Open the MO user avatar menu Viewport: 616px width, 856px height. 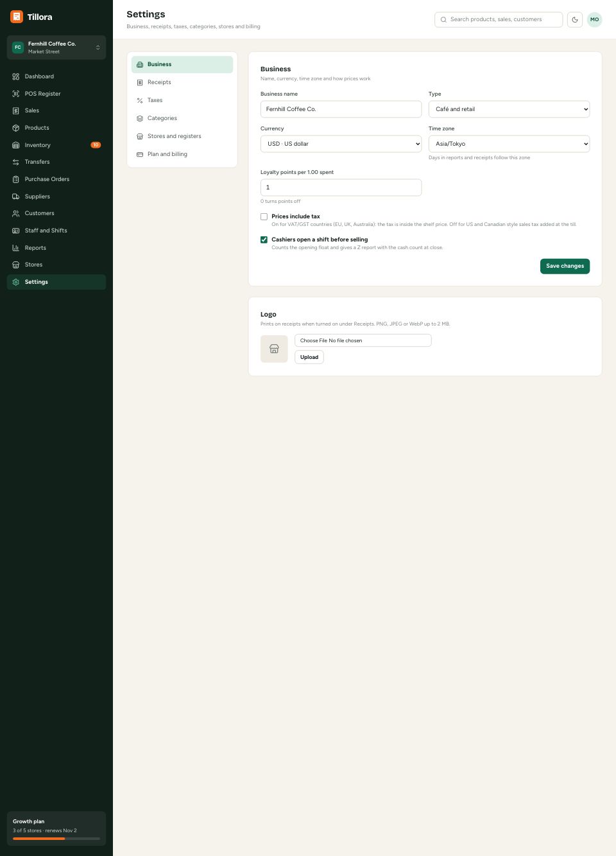click(595, 20)
